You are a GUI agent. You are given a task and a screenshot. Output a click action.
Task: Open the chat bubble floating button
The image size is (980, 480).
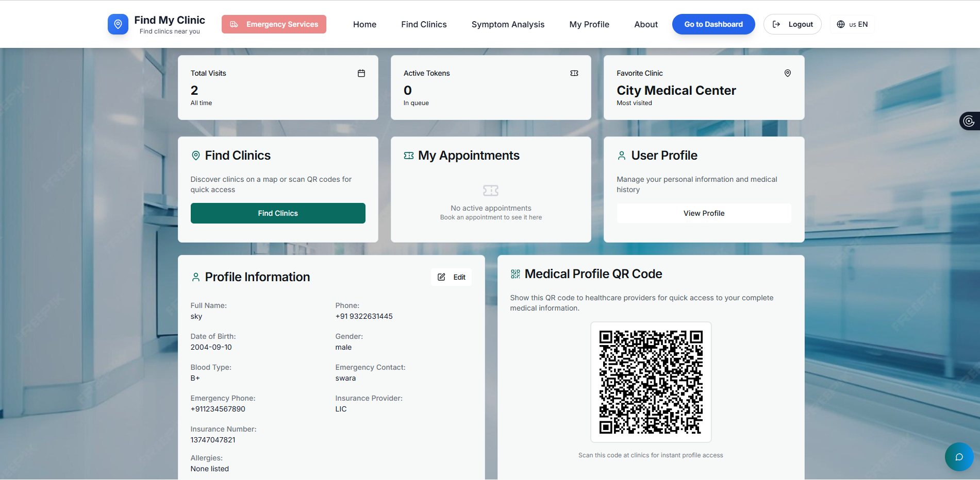959,457
